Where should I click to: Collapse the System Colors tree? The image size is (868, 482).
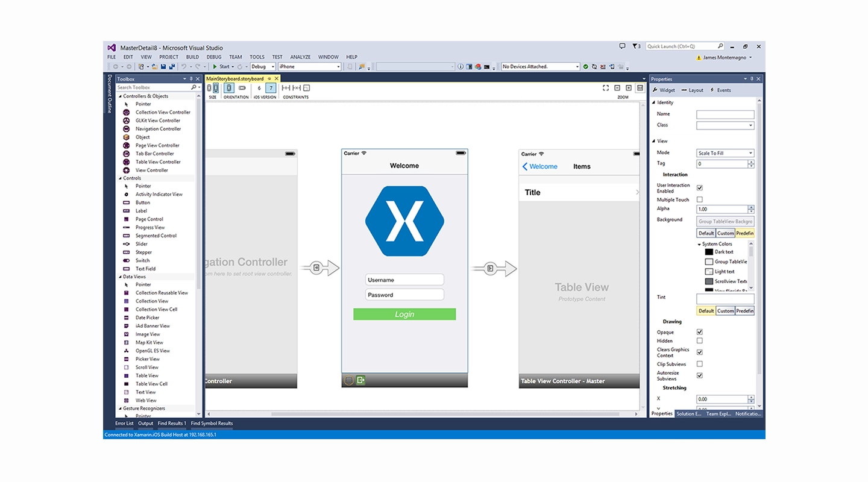point(700,244)
